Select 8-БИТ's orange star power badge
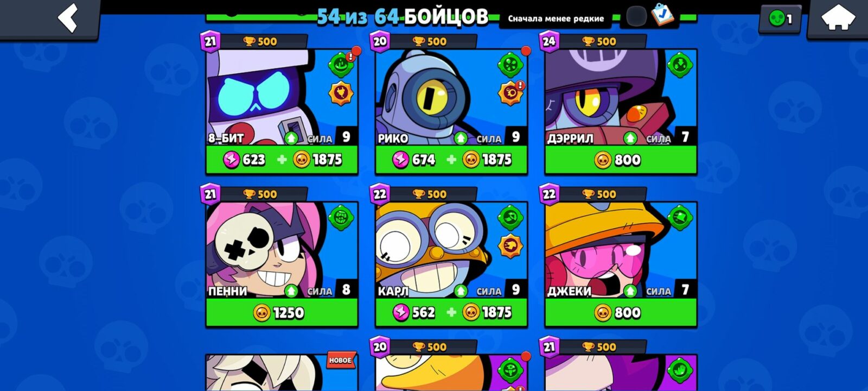 pyautogui.click(x=341, y=93)
